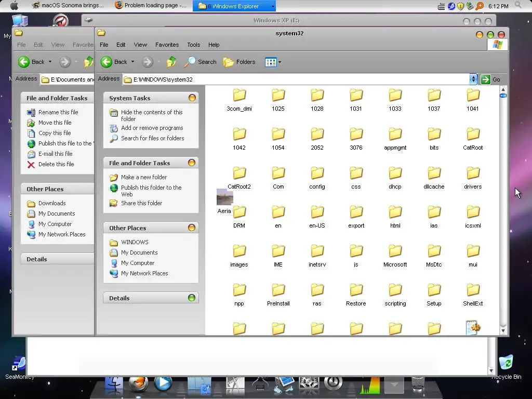
Task: Click the green Go button
Action: coord(490,79)
